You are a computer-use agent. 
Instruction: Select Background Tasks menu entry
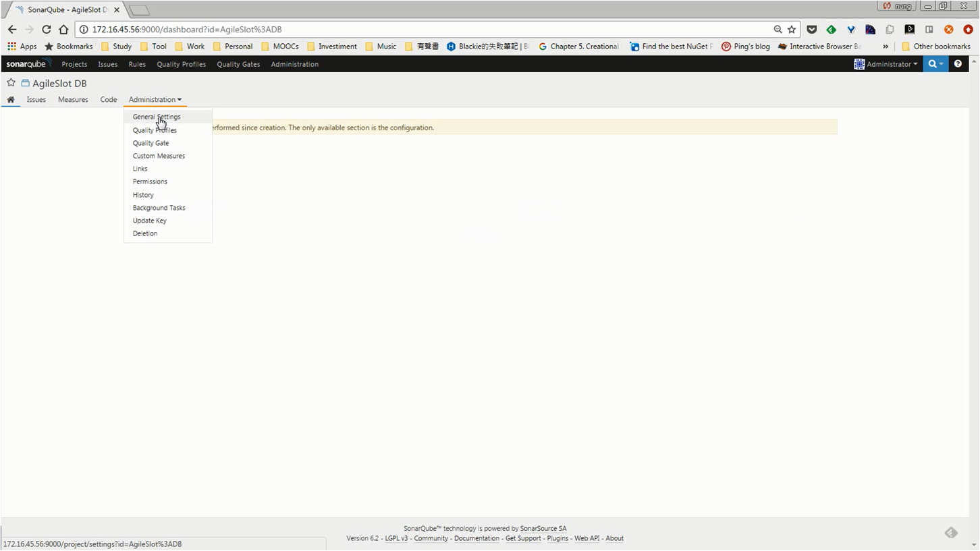(159, 208)
